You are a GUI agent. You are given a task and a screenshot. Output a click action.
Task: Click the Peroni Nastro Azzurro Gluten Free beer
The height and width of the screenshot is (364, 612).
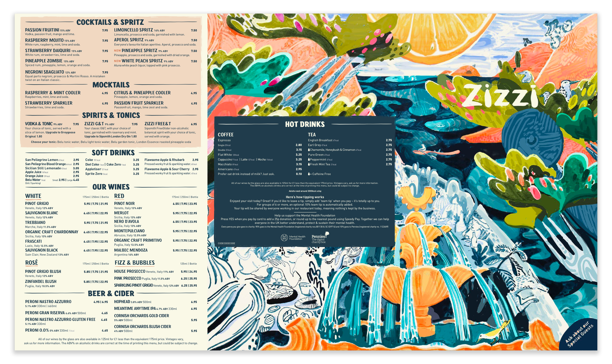click(60, 320)
